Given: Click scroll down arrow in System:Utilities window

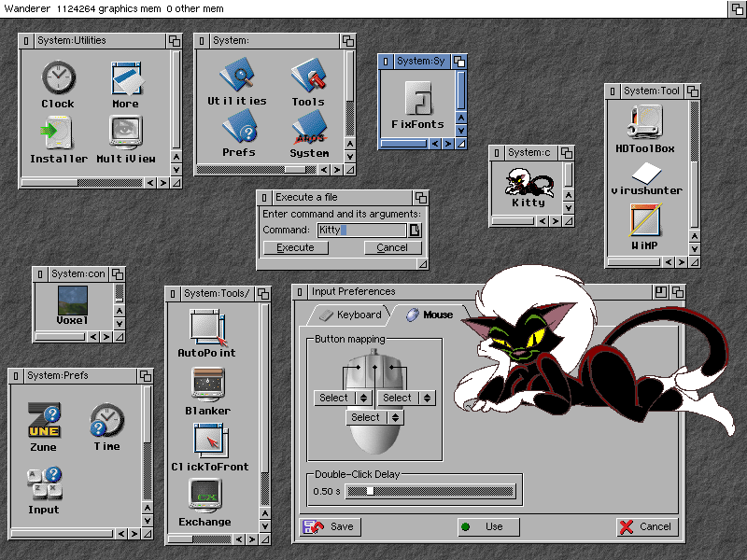Looking at the screenshot, I should [x=176, y=170].
